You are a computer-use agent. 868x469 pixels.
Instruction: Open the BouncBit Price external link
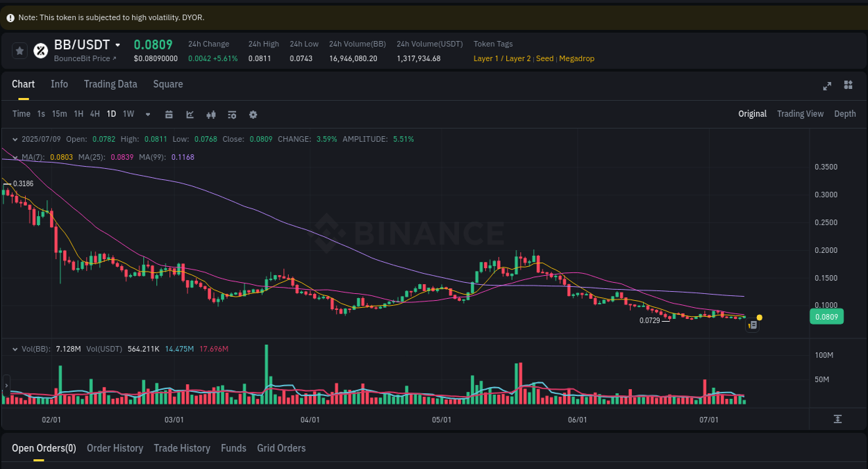coord(82,58)
